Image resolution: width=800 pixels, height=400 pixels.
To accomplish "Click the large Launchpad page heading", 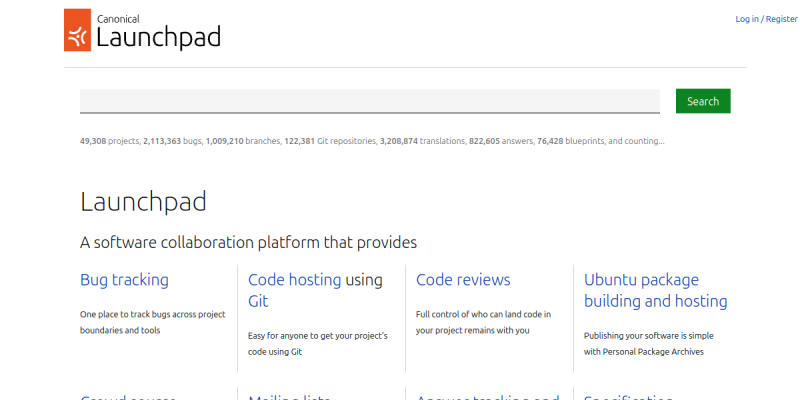I will pos(143,202).
